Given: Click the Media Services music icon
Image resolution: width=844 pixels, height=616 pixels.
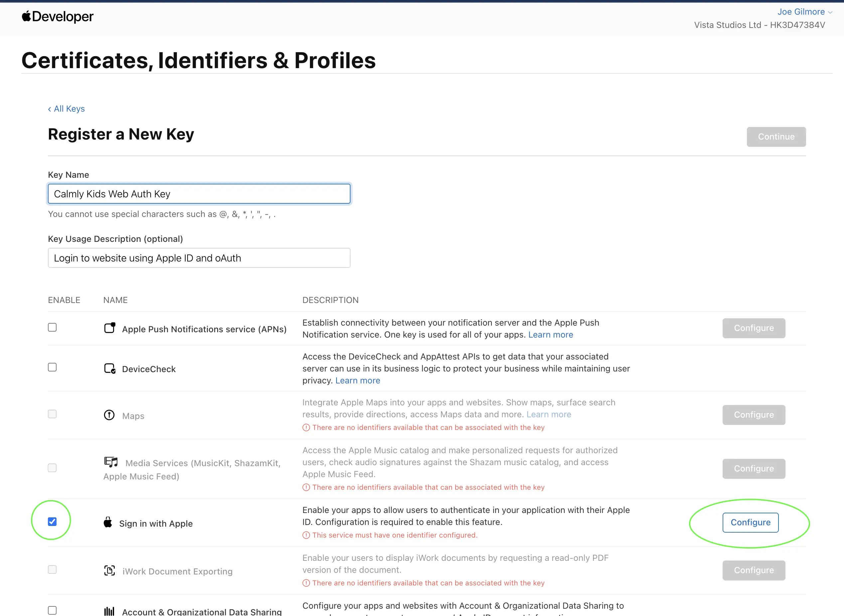Looking at the screenshot, I should point(111,462).
